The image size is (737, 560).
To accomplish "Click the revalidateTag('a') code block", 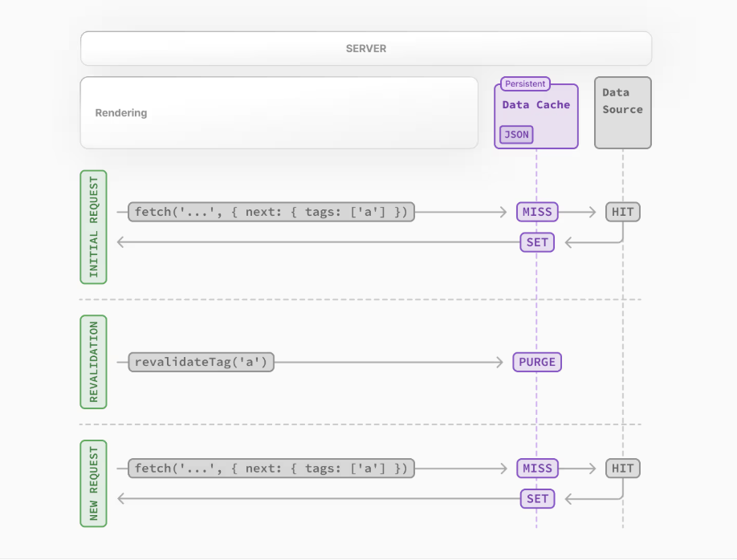I will [x=201, y=362].
